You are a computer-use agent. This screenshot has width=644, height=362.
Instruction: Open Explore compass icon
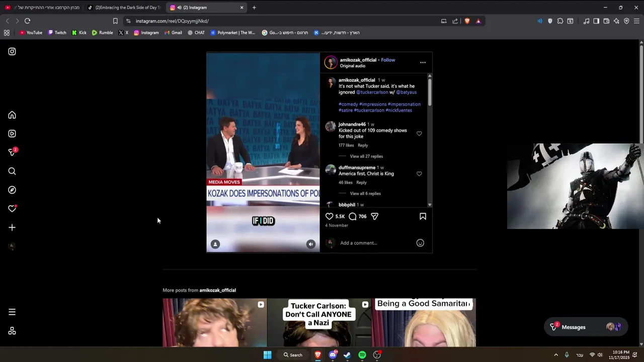(12, 190)
